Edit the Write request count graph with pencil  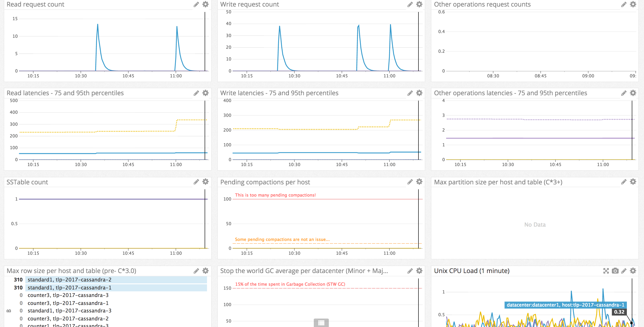coord(410,4)
